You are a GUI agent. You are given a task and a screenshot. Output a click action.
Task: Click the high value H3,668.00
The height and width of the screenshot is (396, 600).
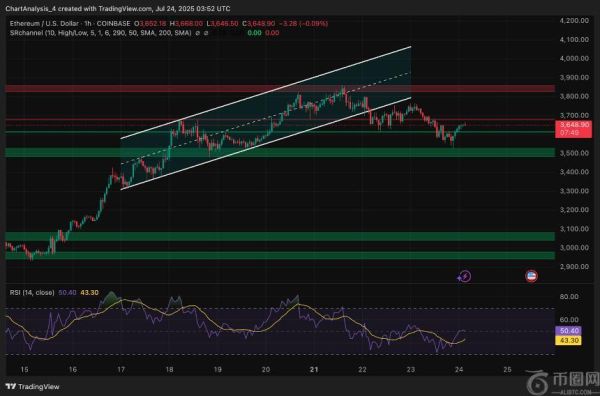point(186,24)
